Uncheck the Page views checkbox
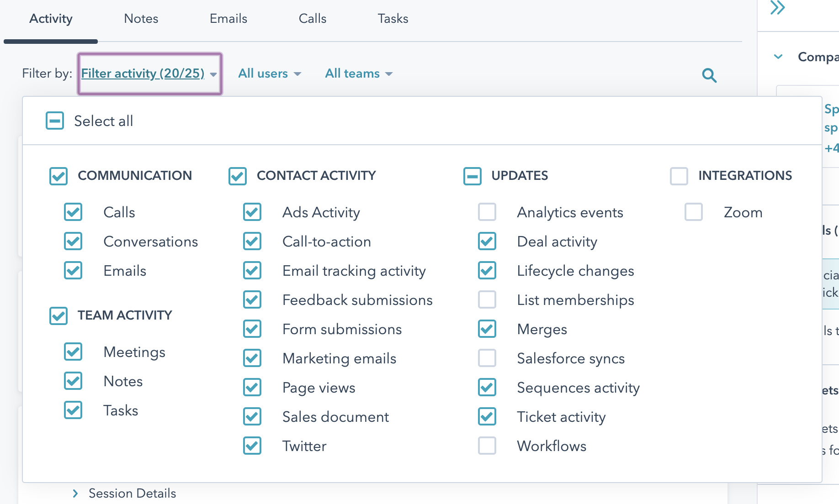This screenshot has height=504, width=839. point(252,388)
